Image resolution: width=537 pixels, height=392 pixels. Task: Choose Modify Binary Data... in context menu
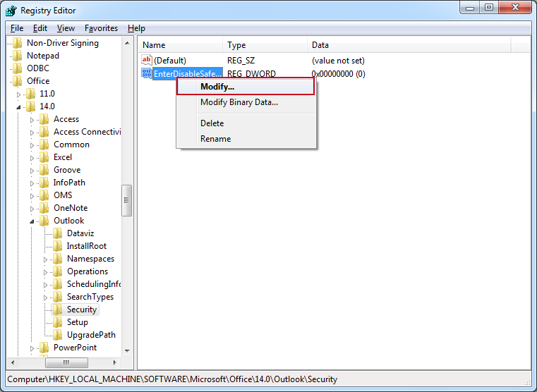[246, 102]
